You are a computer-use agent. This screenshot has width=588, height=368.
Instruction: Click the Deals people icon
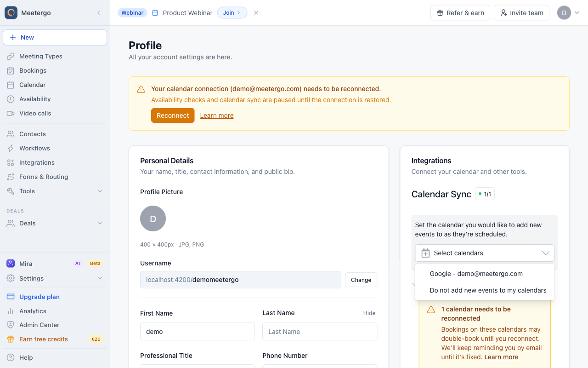click(x=11, y=223)
